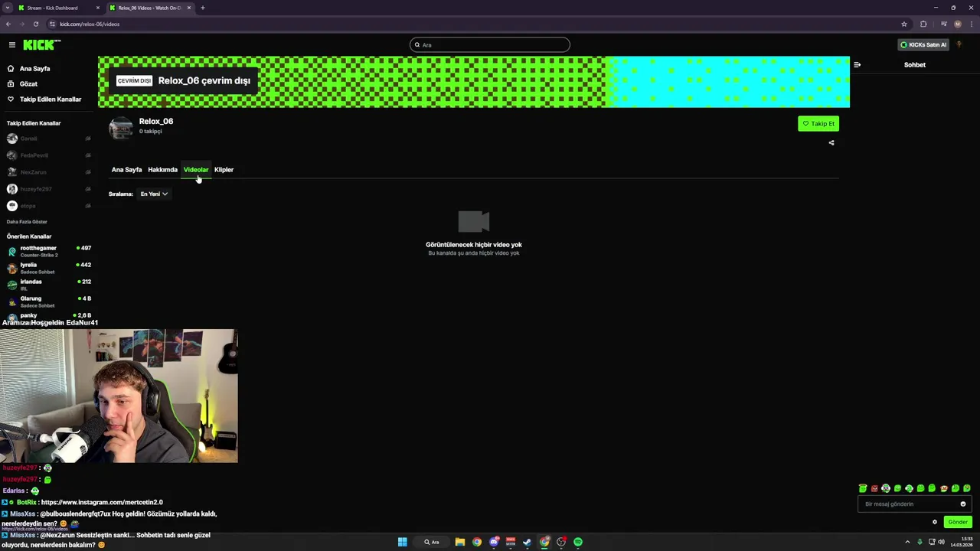The image size is (980, 551).
Task: Click the Instagram link in BotRix message
Action: point(102,503)
